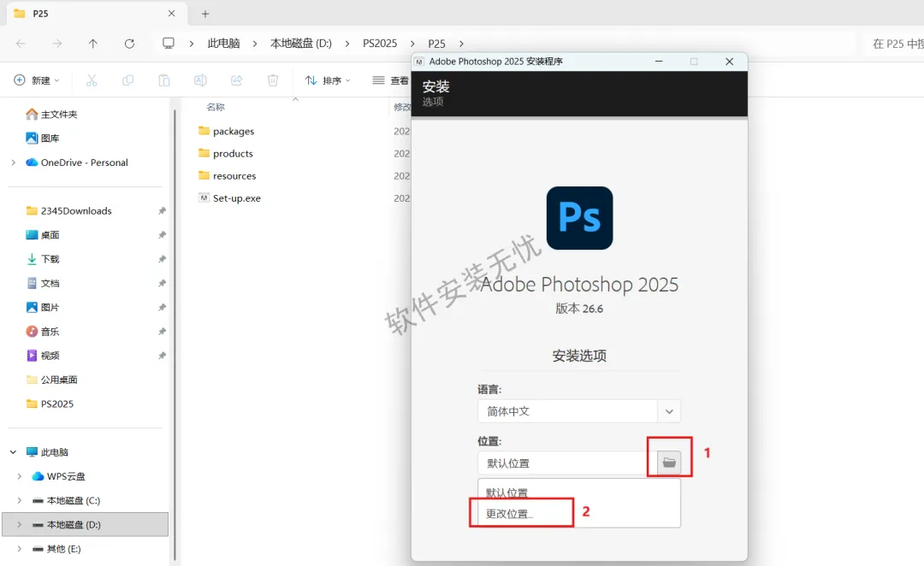
Task: Open the 语言 language dropdown arrow
Action: pyautogui.click(x=669, y=411)
